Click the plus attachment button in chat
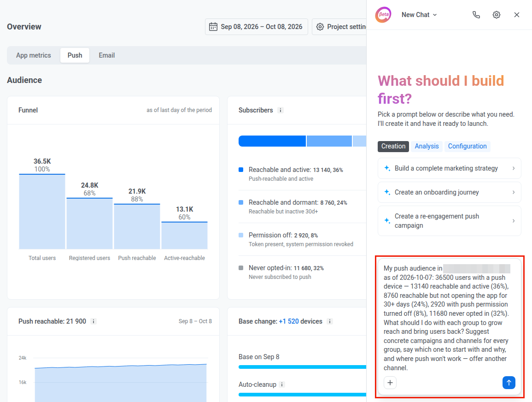The height and width of the screenshot is (402, 532). 390,383
